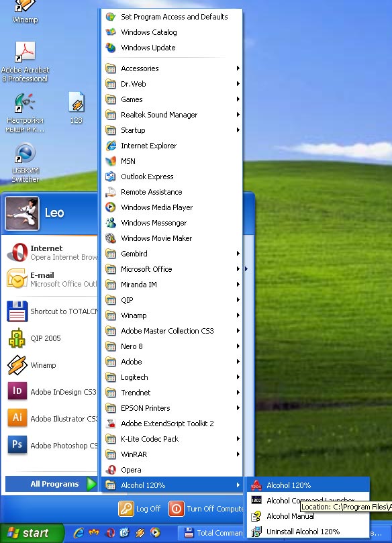Open the QIP program group
Screen dimensions: 392x543
tap(172, 300)
